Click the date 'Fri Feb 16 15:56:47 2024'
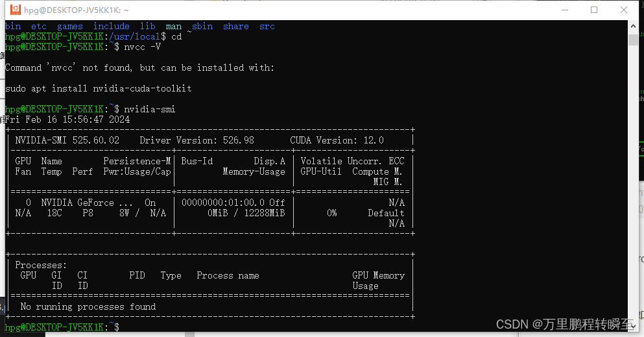This screenshot has width=644, height=337. 67,119
